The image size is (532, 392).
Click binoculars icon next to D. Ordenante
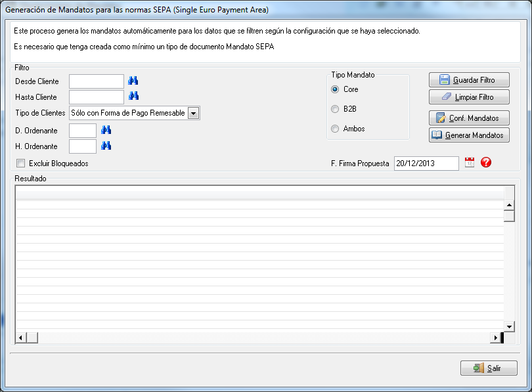pos(106,130)
